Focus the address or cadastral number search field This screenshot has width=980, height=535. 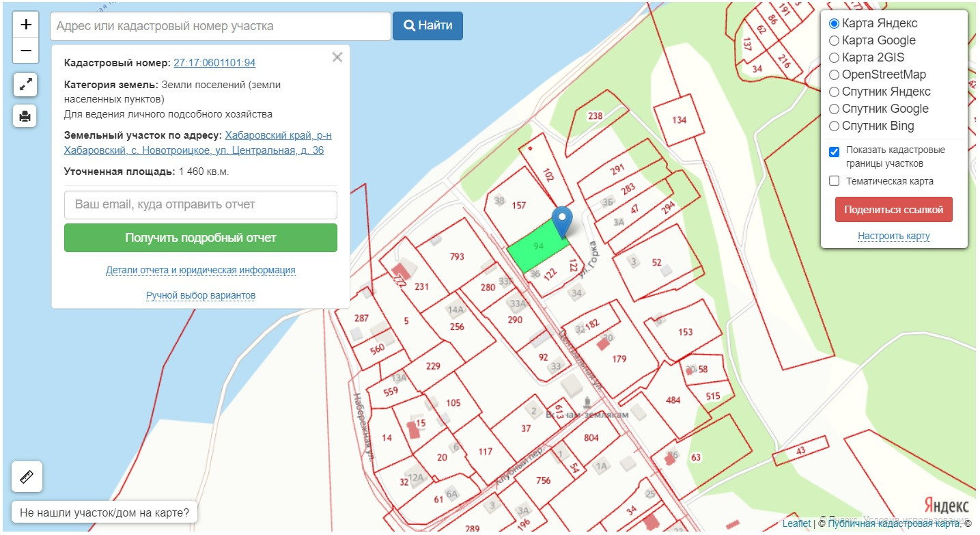[x=220, y=26]
